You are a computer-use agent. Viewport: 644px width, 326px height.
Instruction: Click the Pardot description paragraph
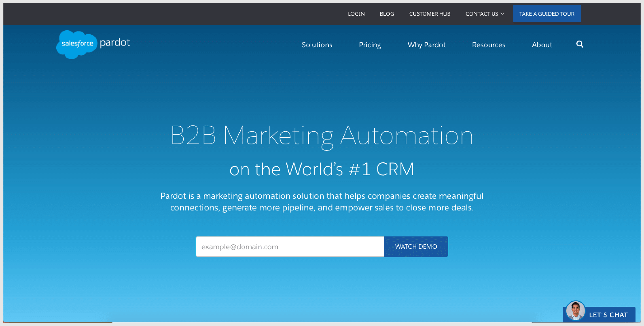(x=322, y=202)
